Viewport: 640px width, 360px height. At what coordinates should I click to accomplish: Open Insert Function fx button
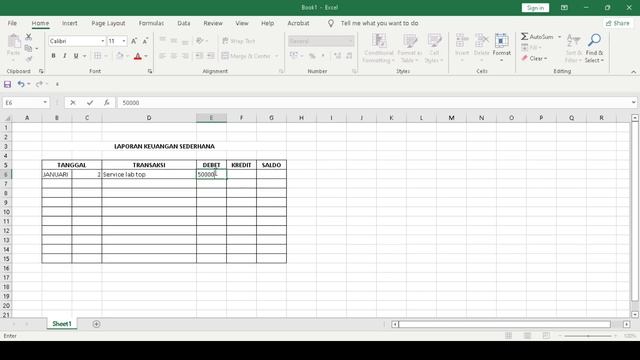(107, 102)
